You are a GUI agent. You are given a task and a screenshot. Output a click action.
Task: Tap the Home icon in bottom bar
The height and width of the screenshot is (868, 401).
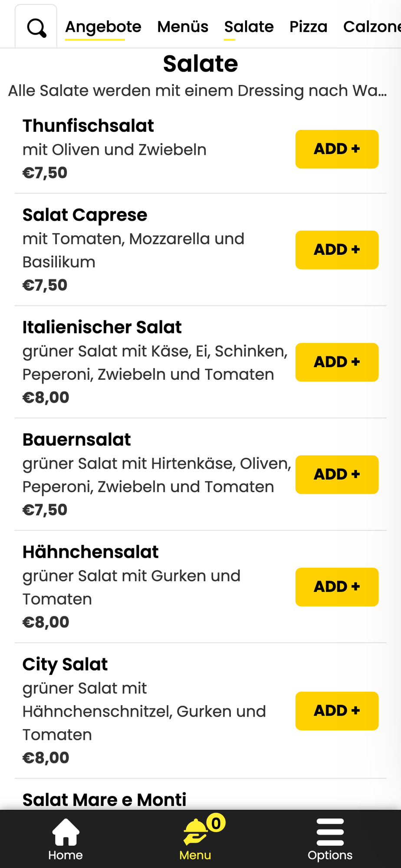66,832
